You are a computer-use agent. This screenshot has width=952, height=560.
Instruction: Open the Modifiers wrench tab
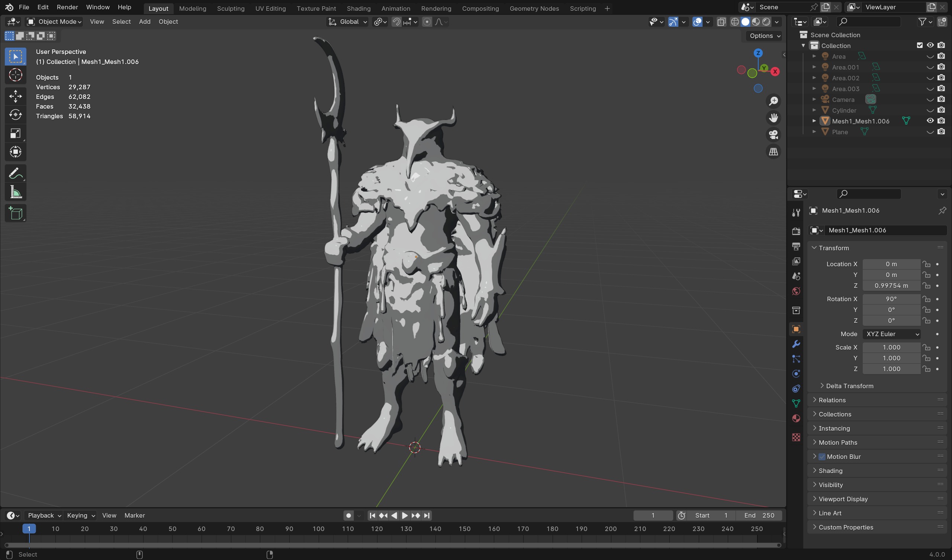pos(796,344)
